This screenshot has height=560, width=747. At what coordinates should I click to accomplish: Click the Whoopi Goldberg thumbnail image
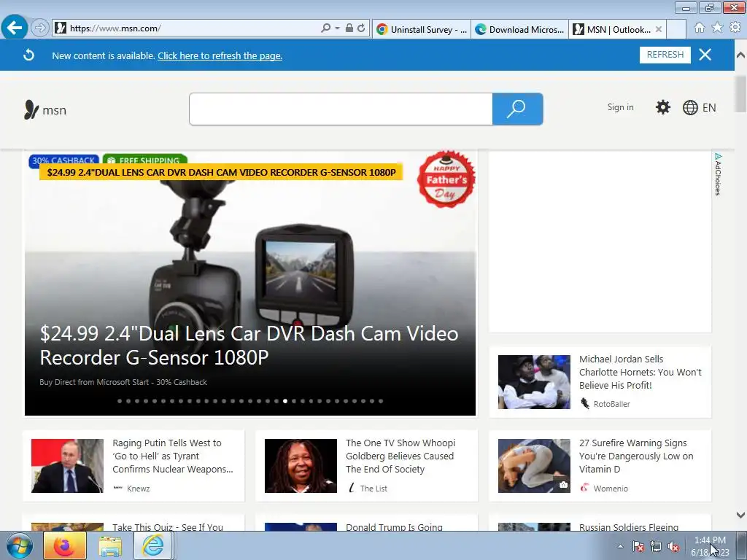[301, 466]
